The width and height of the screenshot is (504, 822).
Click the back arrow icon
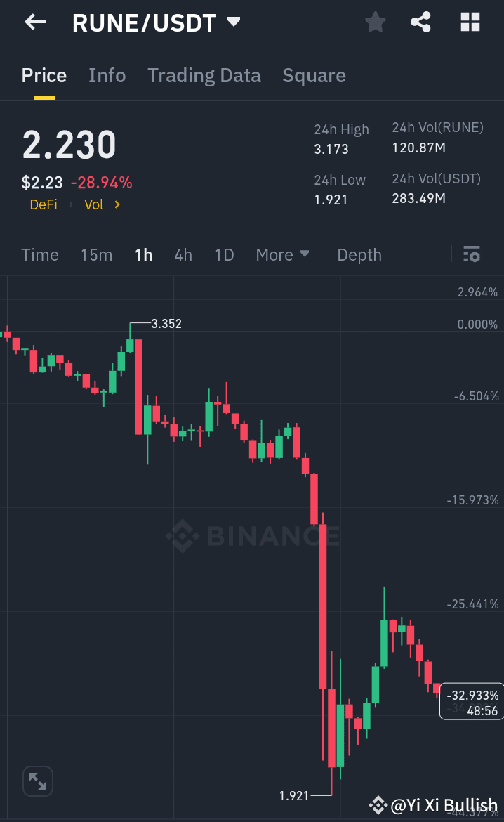click(34, 22)
